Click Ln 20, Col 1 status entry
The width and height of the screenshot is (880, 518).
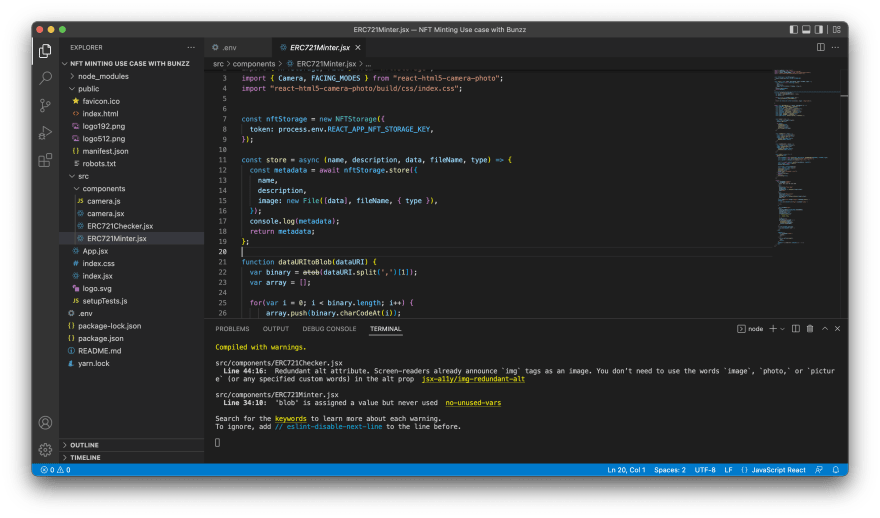(626, 470)
